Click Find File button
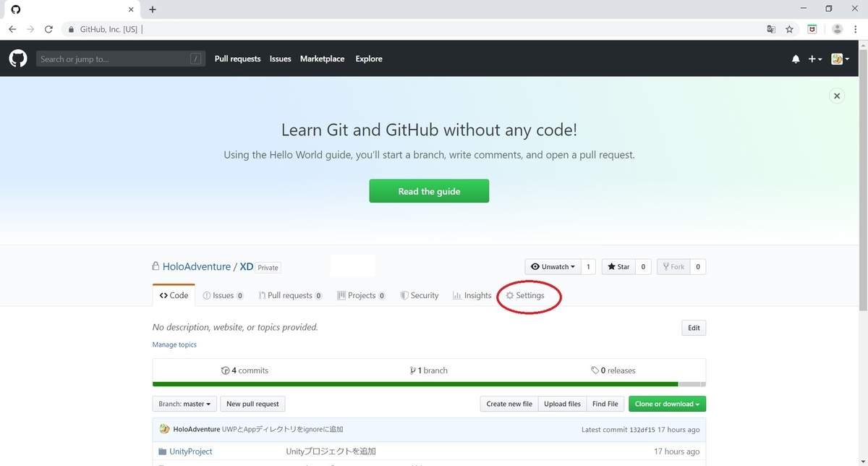868x466 pixels. [605, 404]
